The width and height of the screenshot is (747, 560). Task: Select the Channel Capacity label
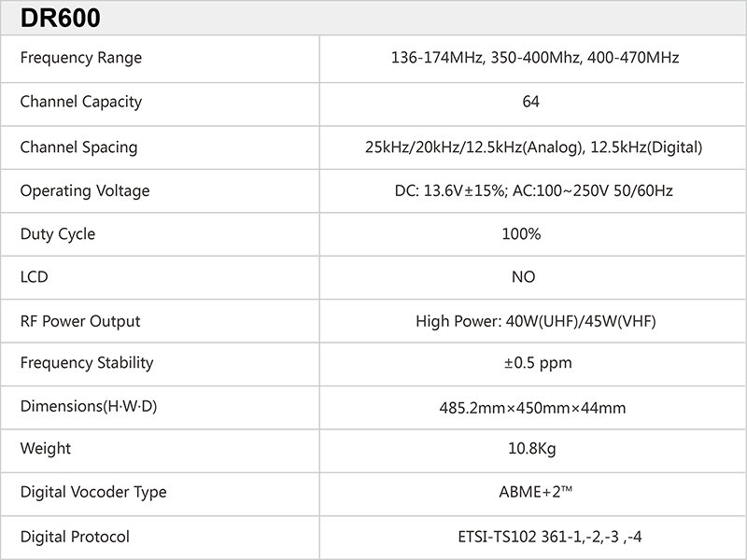(81, 102)
